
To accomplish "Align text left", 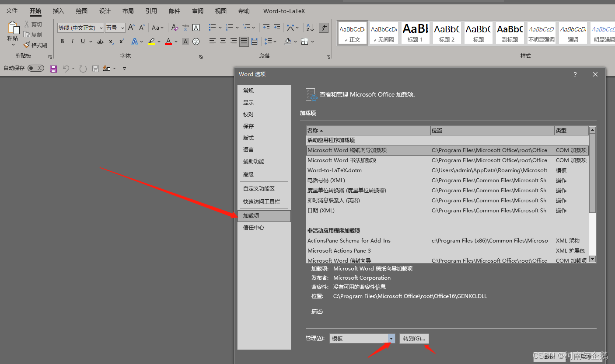I will pos(213,42).
